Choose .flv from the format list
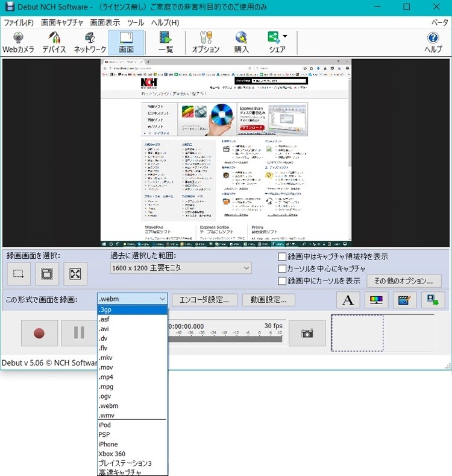Image resolution: width=452 pixels, height=476 pixels. (132, 348)
